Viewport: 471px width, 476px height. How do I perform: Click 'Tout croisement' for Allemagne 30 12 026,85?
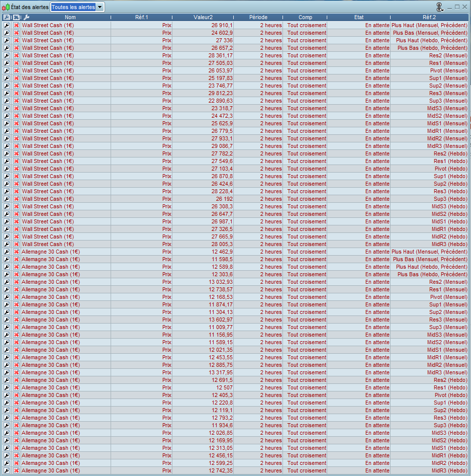coord(307,433)
